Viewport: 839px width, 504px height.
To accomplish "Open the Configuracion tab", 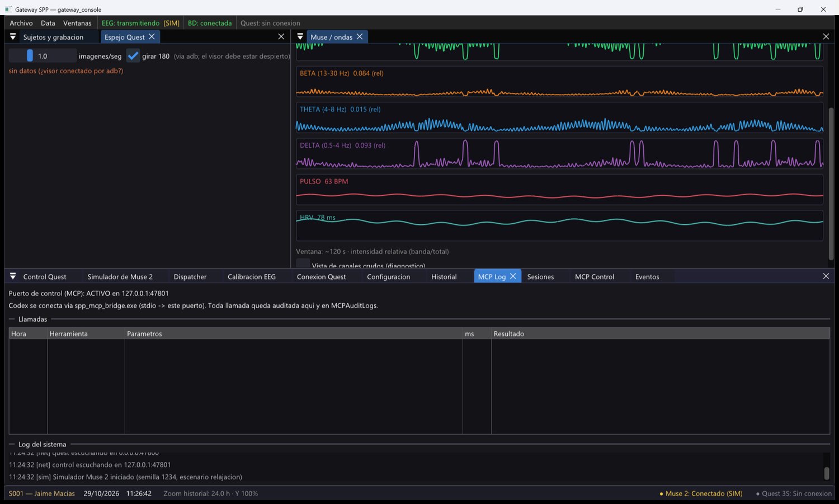I will tap(389, 277).
